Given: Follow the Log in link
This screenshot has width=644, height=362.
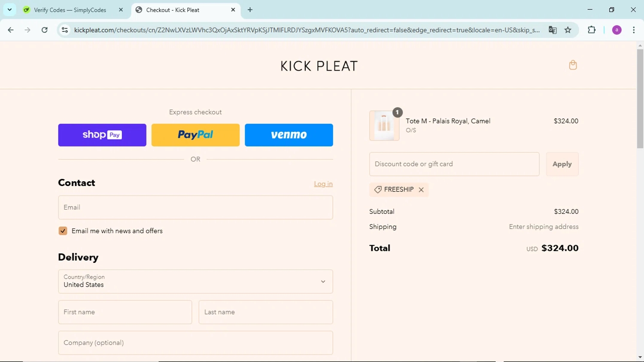Looking at the screenshot, I should point(323,184).
